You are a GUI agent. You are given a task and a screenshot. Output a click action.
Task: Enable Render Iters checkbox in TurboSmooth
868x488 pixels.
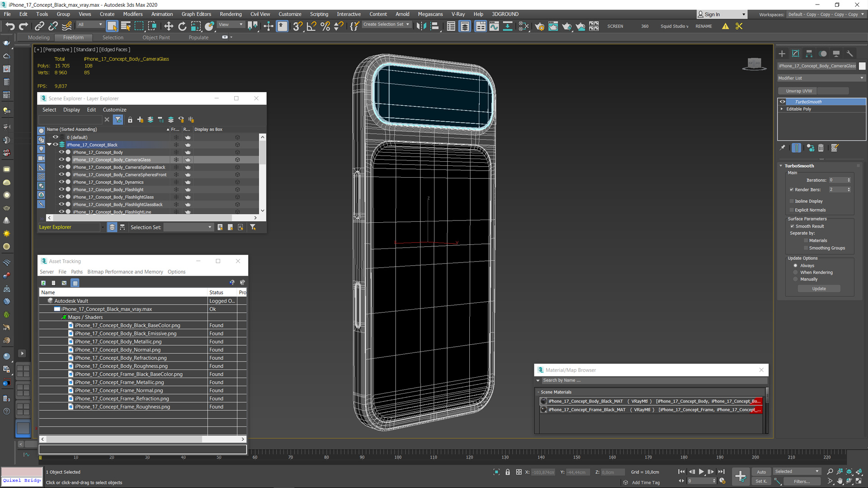coord(792,189)
